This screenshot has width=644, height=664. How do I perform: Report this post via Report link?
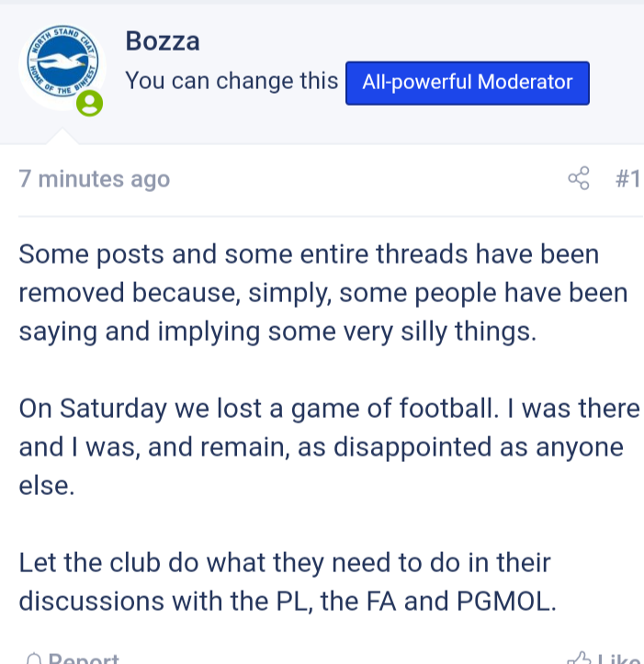point(84,658)
